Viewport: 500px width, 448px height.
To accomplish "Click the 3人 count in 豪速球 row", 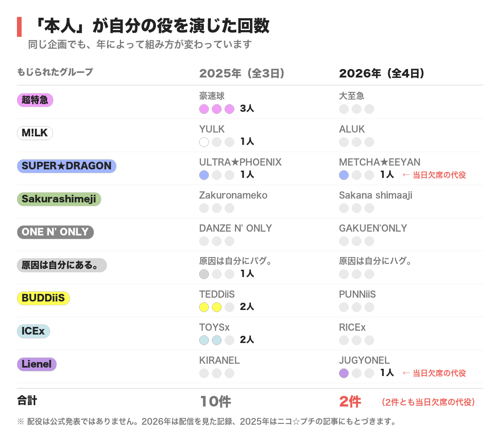I will tap(247, 109).
